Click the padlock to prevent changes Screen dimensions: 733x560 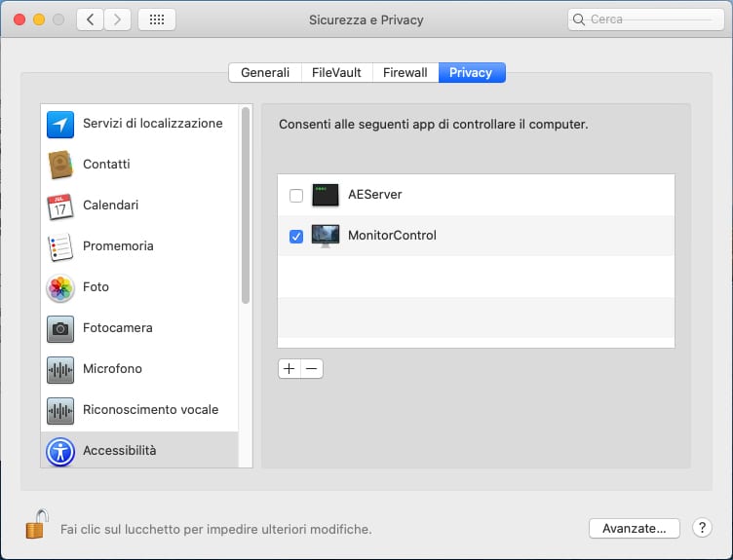pyautogui.click(x=36, y=525)
